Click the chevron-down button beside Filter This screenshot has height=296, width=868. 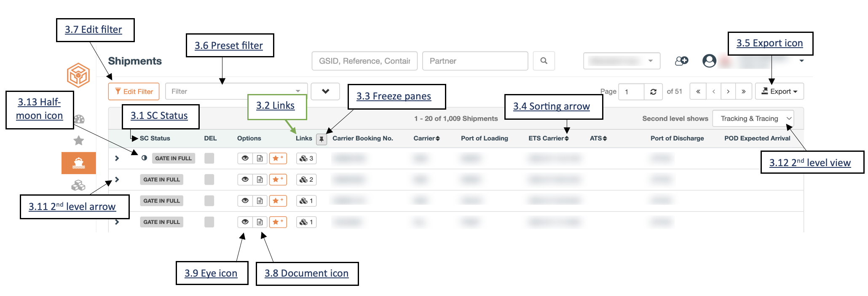[x=325, y=91]
